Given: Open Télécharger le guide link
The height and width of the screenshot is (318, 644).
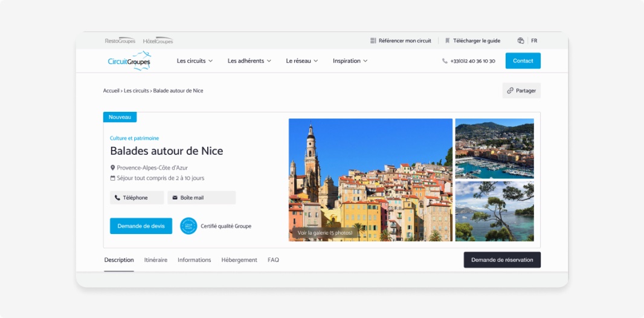Looking at the screenshot, I should coord(477,41).
